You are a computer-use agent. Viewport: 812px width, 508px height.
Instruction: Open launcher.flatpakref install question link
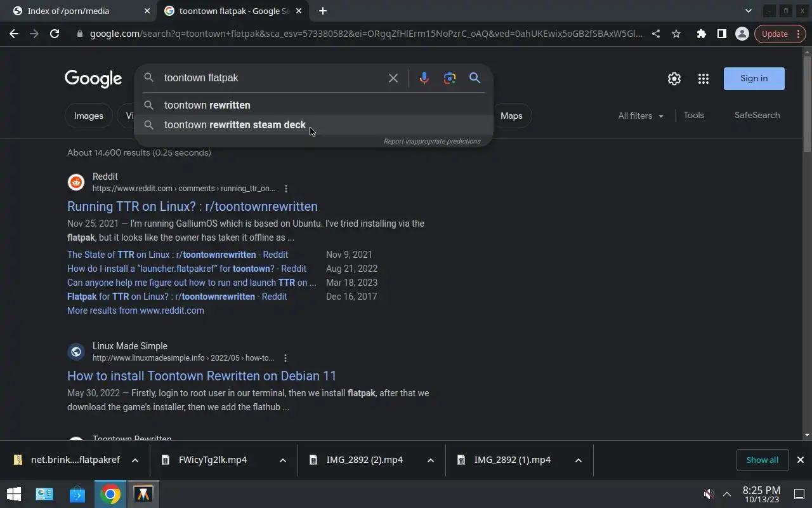click(x=187, y=269)
